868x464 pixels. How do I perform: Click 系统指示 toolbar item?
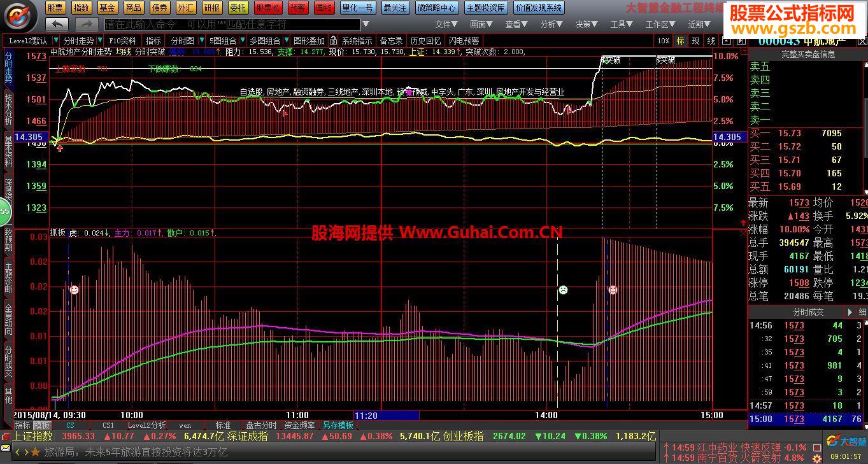357,41
